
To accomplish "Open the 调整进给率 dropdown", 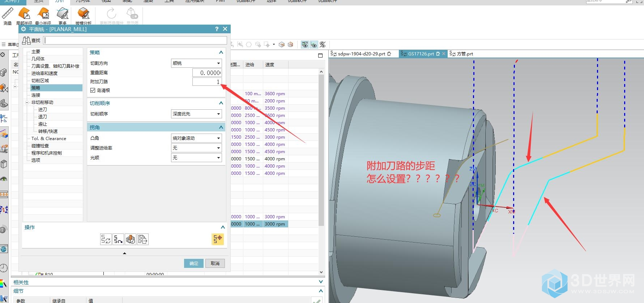I will [196, 148].
